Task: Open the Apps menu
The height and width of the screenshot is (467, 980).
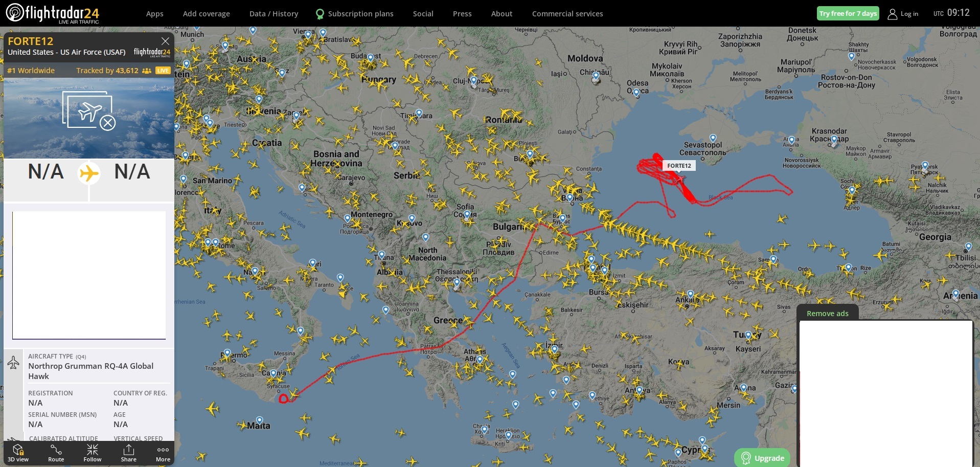Action: pyautogui.click(x=154, y=14)
